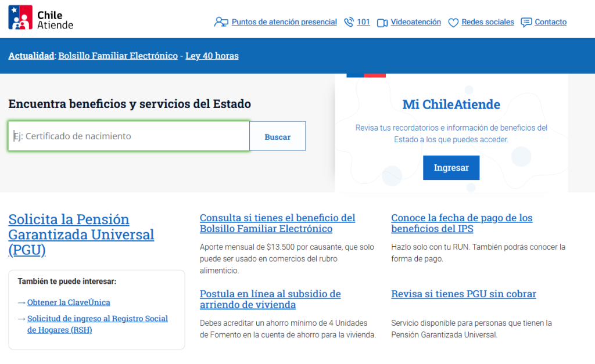
Task: Click the Ingresar button
Action: coord(451,168)
